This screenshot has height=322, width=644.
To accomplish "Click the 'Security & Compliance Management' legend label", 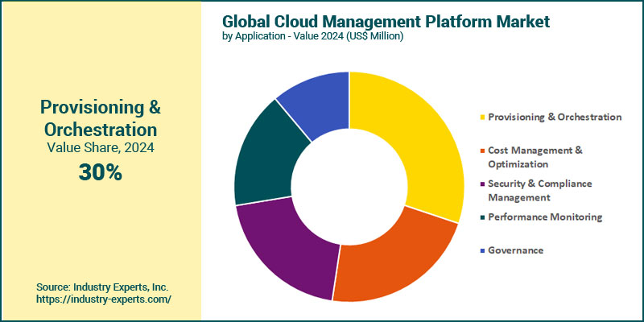I will pos(539,190).
